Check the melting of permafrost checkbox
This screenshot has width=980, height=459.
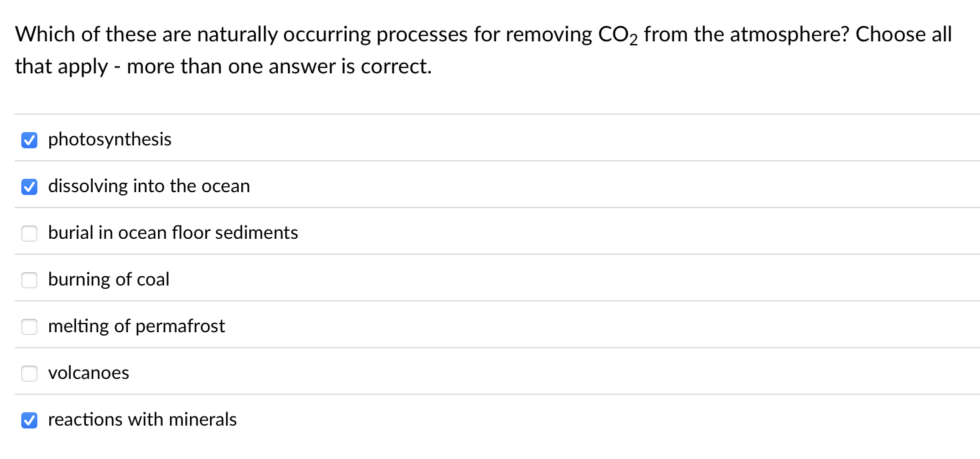[x=29, y=327]
